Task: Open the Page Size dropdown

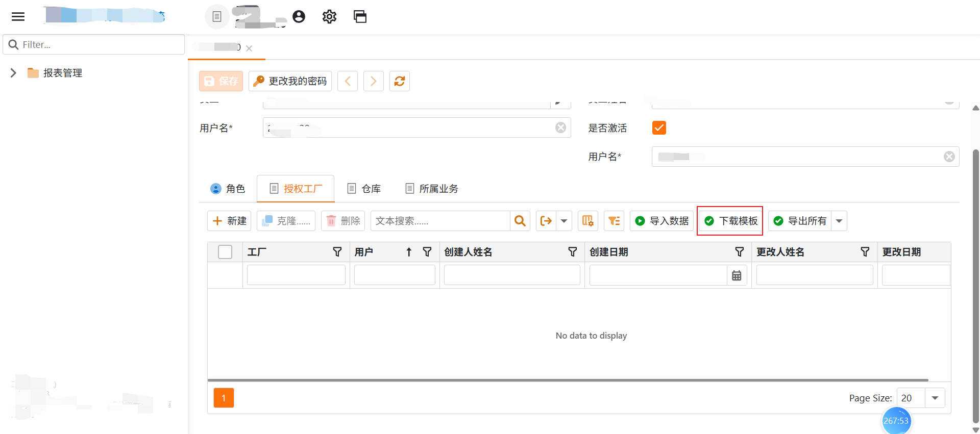Action: (x=935, y=398)
